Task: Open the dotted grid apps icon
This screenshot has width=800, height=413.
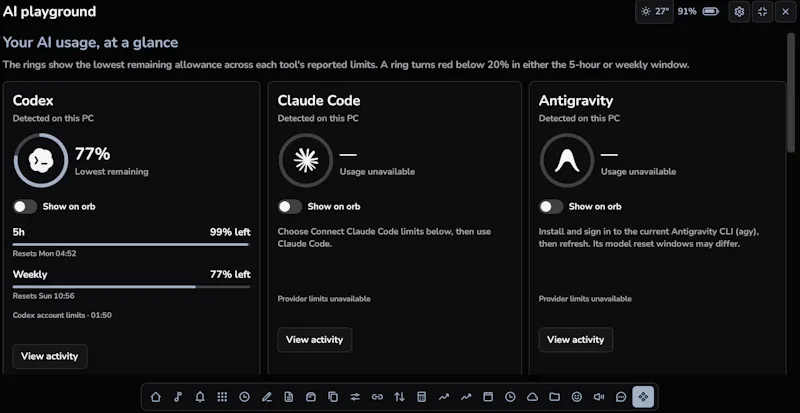Action: 222,397
